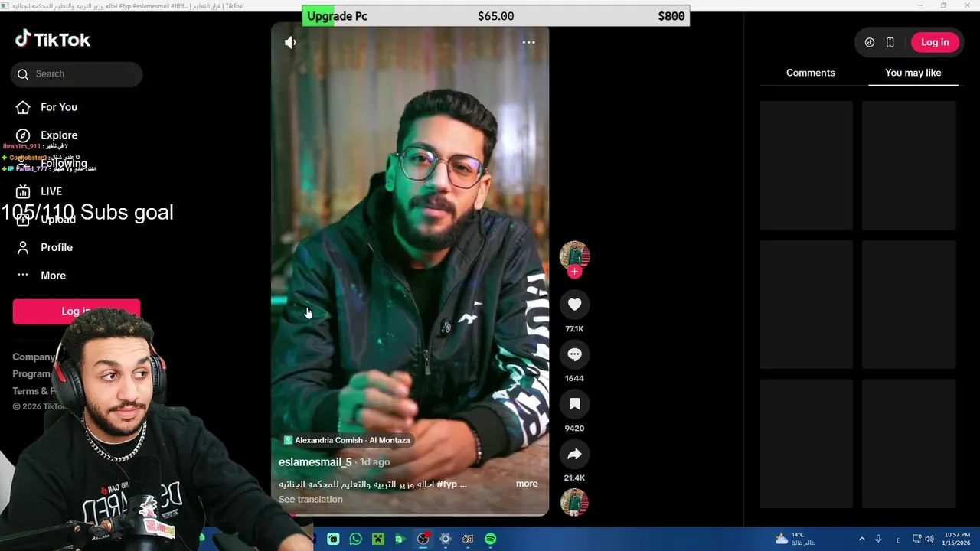Switch to the You may like tab
Screen dimensions: 980x551
913,73
